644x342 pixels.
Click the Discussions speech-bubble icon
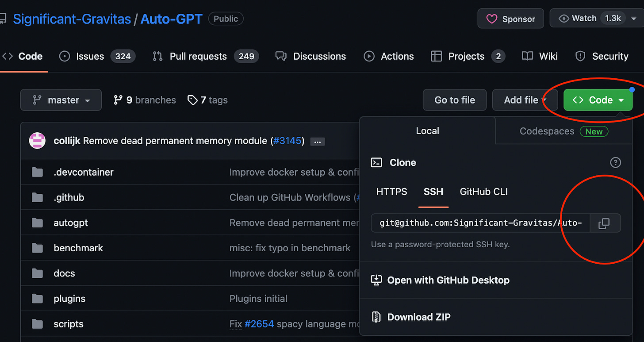(x=280, y=56)
